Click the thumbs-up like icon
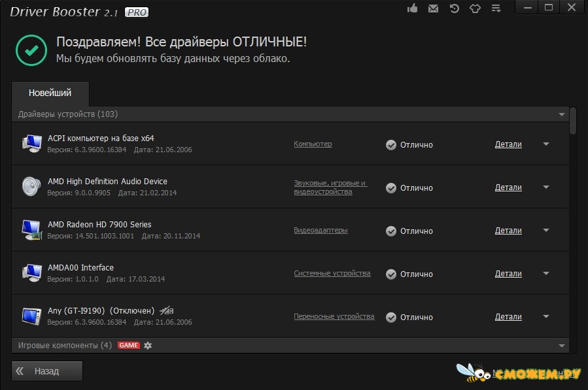The width and height of the screenshot is (588, 390). [413, 8]
